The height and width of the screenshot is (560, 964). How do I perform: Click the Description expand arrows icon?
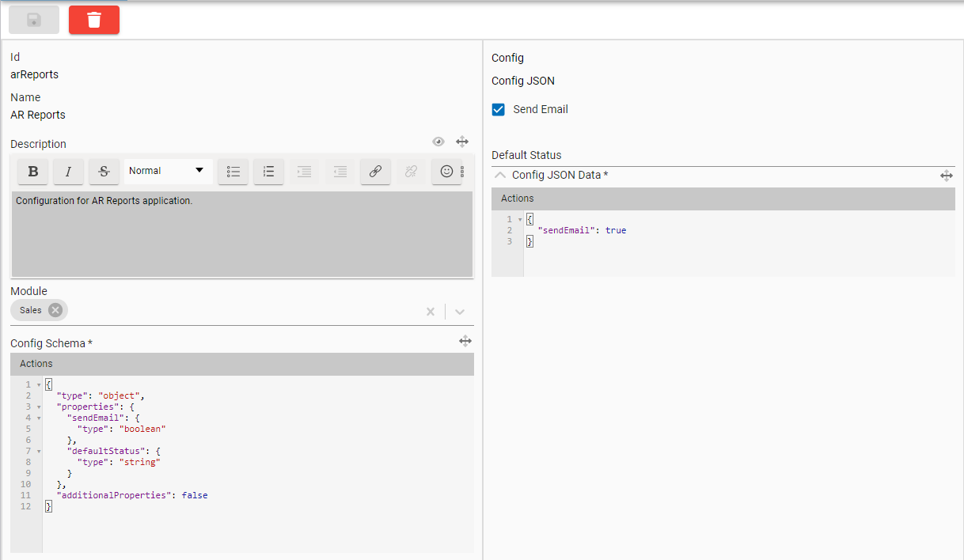[462, 142]
